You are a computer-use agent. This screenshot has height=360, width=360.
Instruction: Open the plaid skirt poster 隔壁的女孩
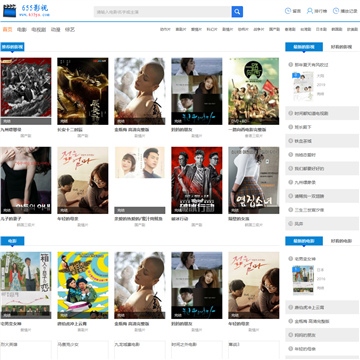click(254, 180)
